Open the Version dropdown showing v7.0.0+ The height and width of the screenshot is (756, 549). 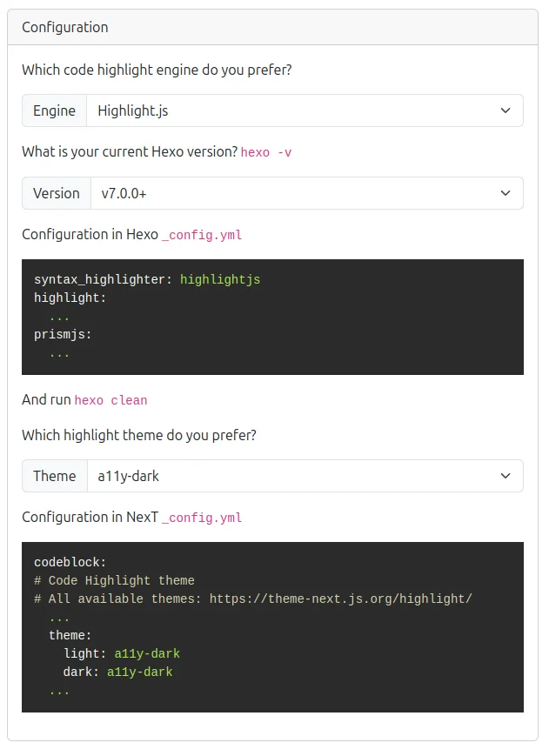[x=307, y=193]
